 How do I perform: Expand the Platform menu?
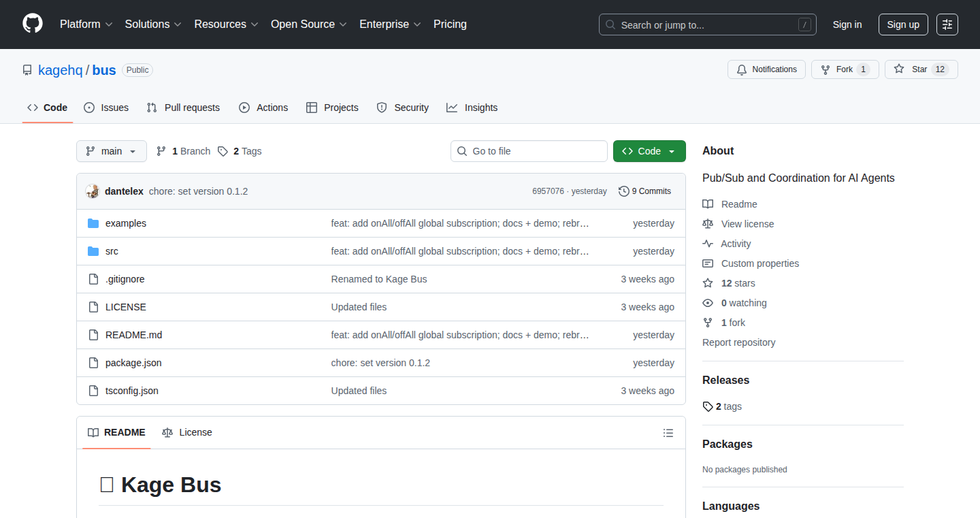tap(86, 24)
